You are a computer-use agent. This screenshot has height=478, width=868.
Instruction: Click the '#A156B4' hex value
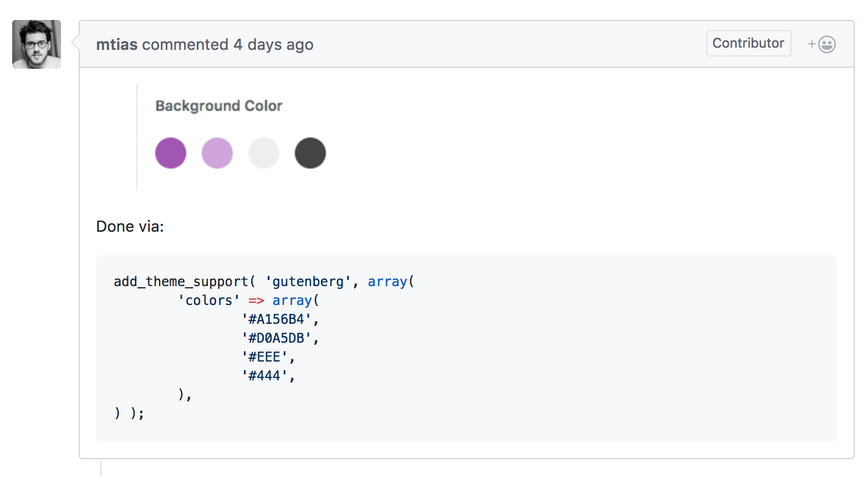coord(277,319)
